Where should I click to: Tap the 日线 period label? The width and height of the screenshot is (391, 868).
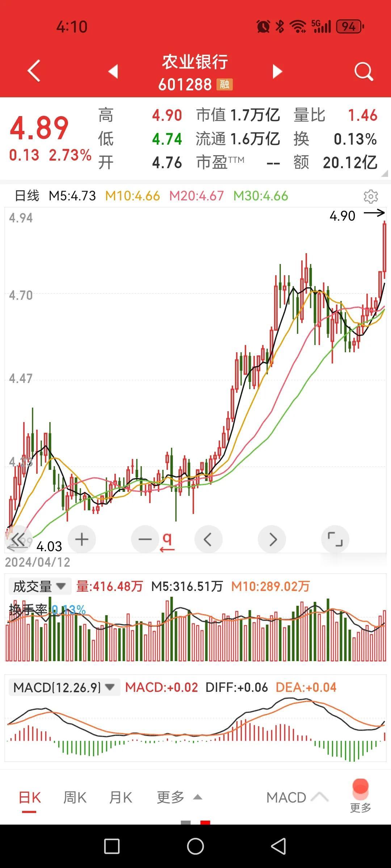coord(27,196)
